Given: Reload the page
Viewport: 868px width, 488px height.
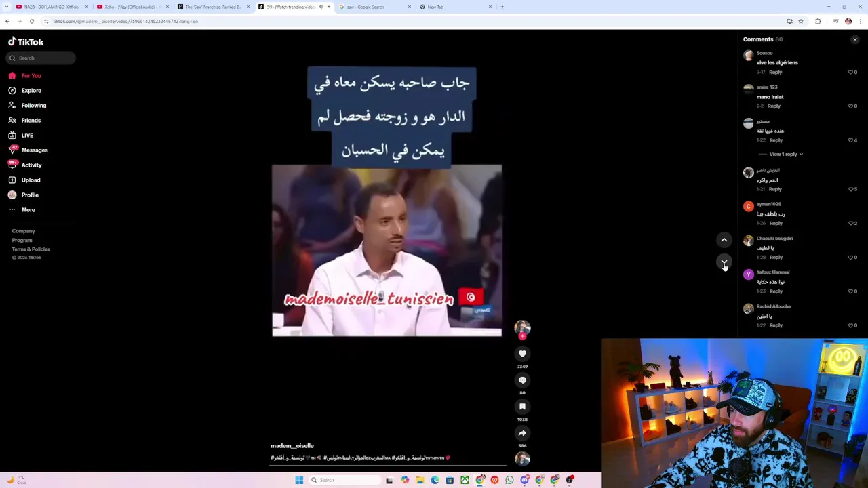Looking at the screenshot, I should pyautogui.click(x=31, y=22).
